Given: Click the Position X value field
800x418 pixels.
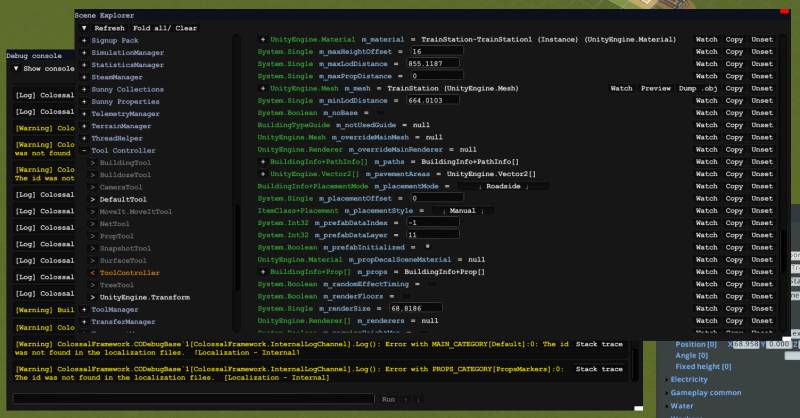Looking at the screenshot, I should [746, 345].
